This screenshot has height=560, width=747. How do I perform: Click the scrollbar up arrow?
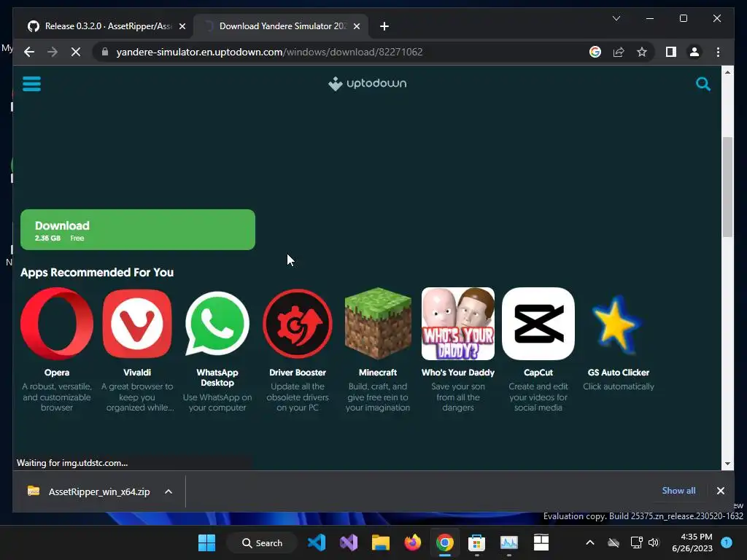(727, 72)
